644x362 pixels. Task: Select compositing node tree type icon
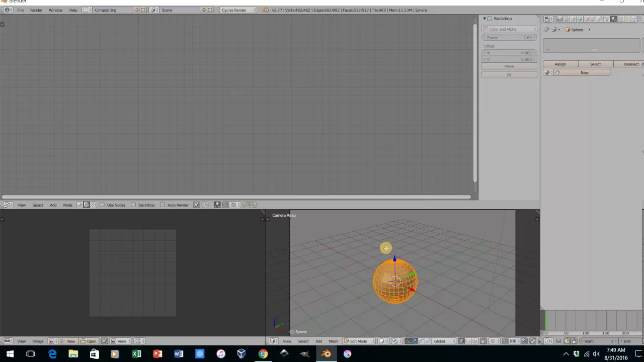[x=86, y=205]
